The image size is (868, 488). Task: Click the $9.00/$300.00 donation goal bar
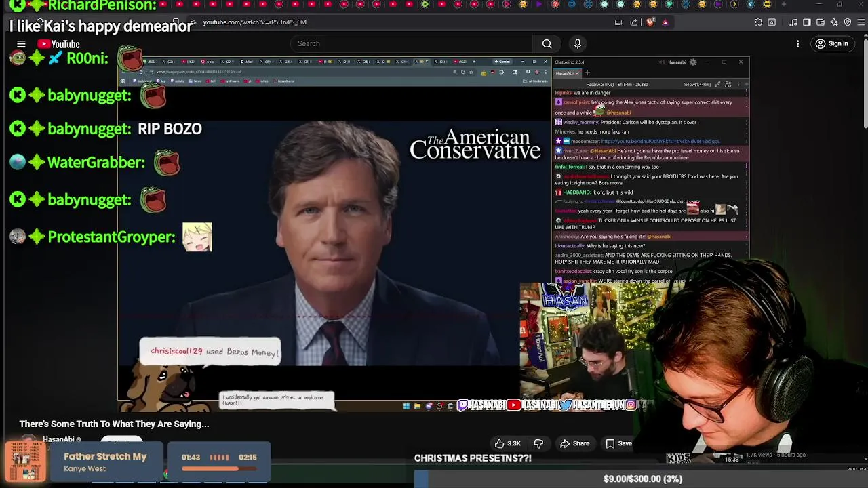click(x=642, y=479)
